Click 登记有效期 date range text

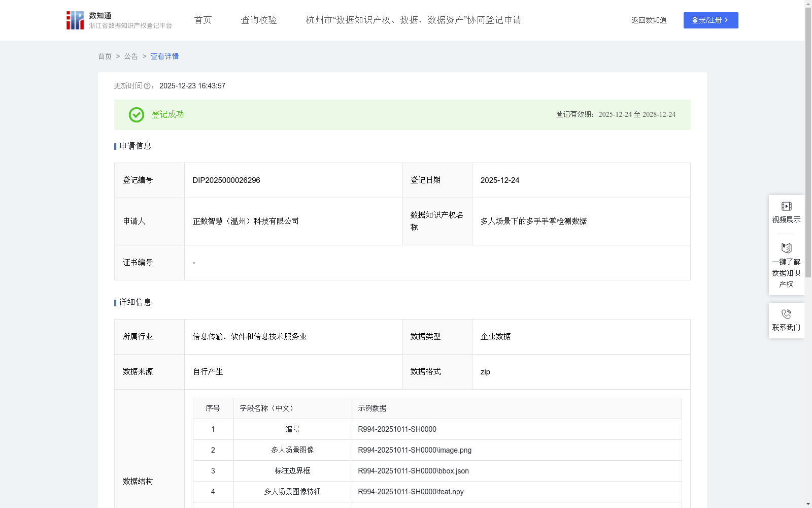pos(637,115)
